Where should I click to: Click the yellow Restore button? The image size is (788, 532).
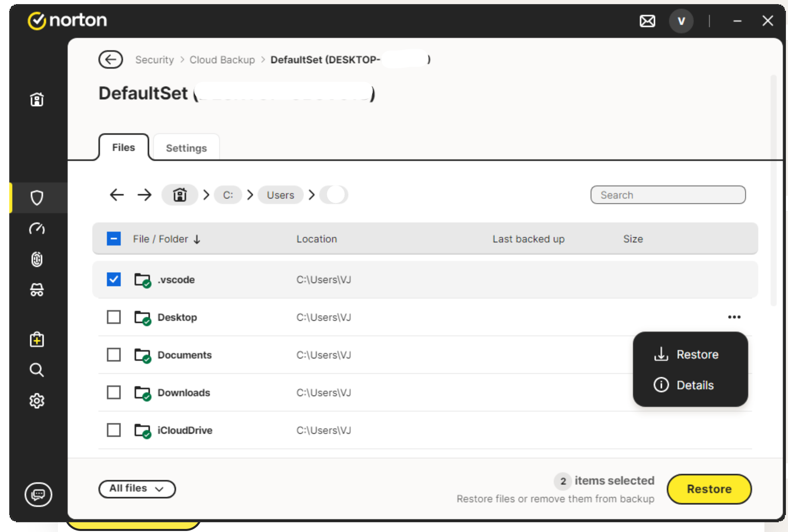[709, 489]
